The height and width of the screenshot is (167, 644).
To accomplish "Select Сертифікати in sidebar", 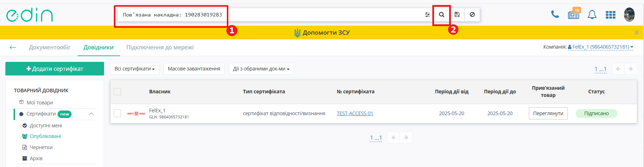I will pyautogui.click(x=41, y=114).
